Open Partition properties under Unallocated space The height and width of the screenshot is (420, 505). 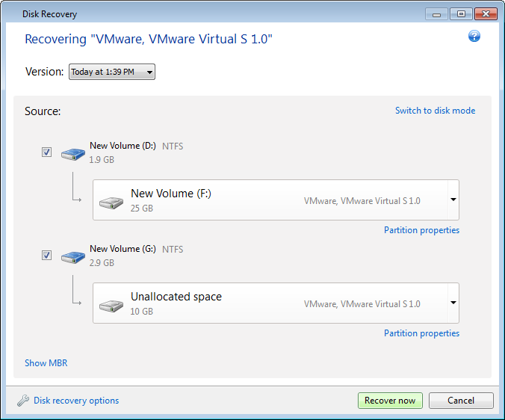point(421,333)
